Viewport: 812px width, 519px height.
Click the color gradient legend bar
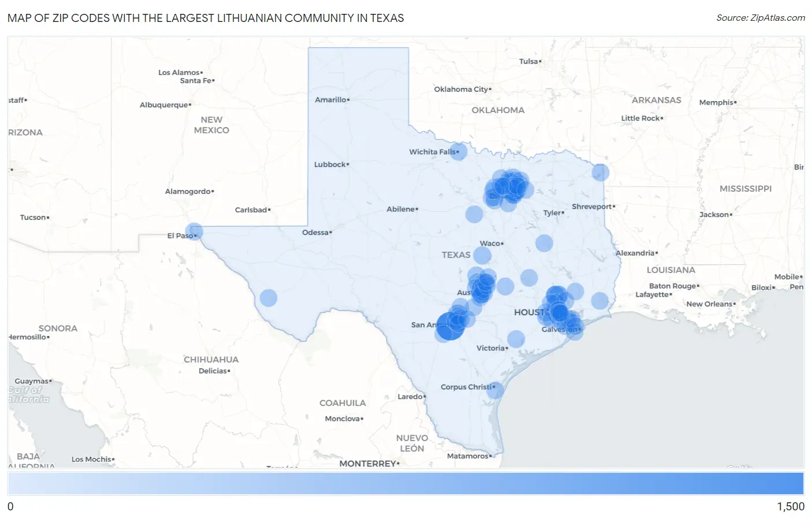coord(406,483)
